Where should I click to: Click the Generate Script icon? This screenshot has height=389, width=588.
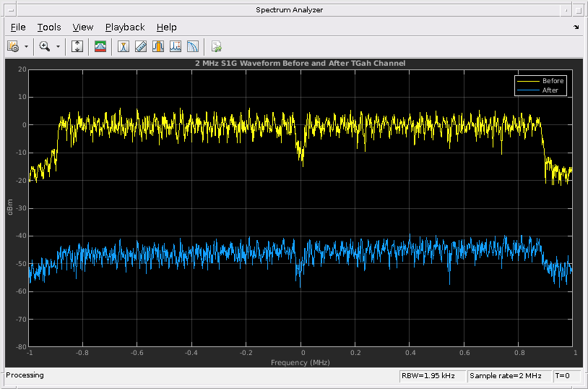click(x=216, y=46)
